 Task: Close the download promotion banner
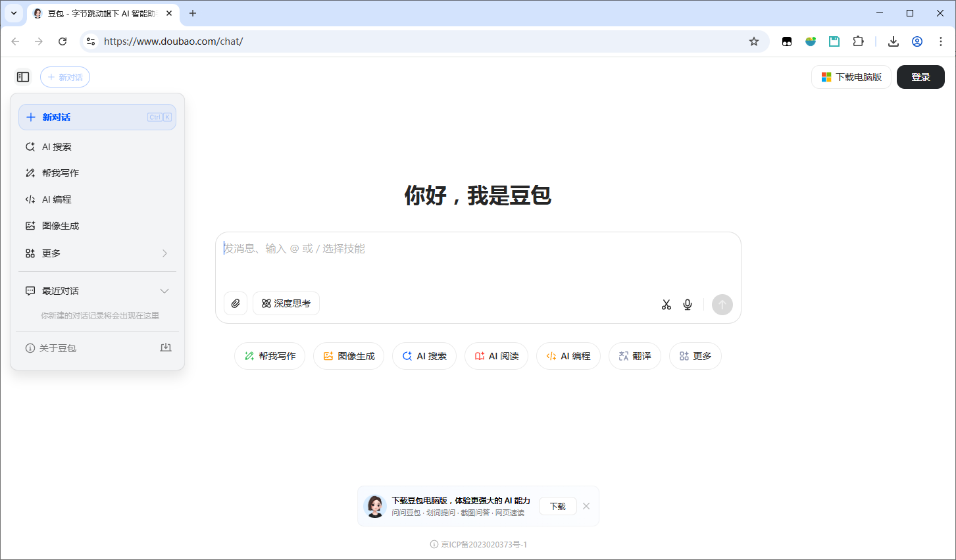click(x=586, y=506)
